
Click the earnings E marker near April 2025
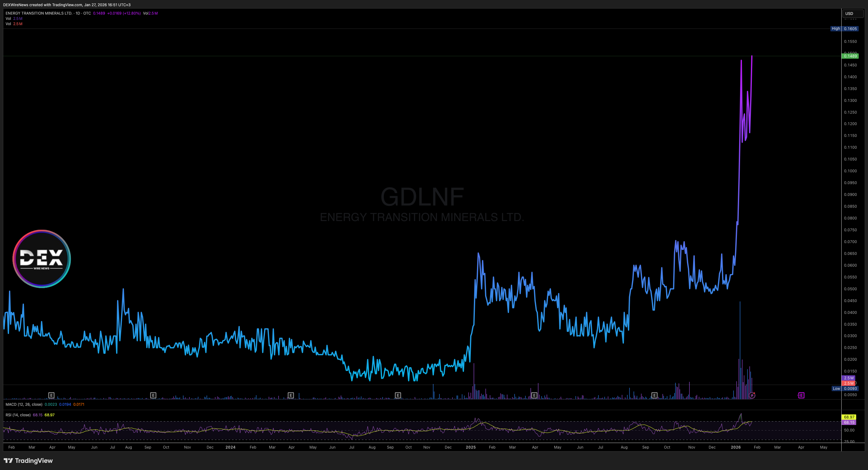pos(534,395)
